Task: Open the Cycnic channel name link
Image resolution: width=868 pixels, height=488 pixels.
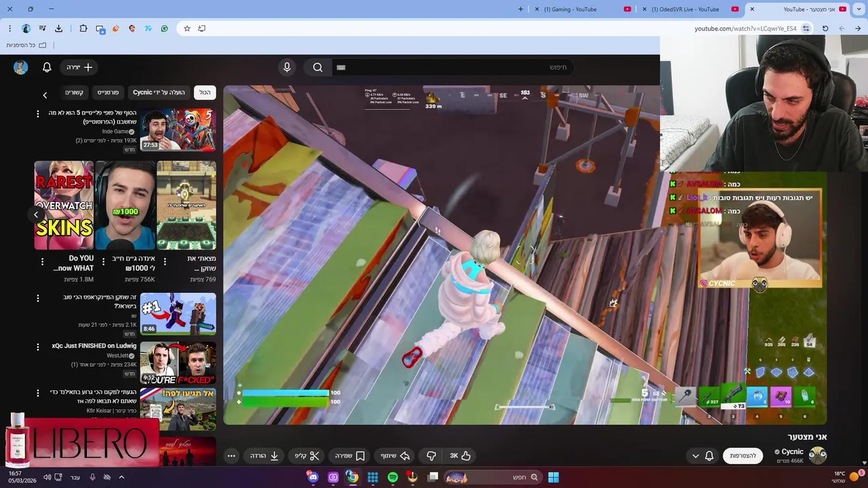Action: pos(792,451)
